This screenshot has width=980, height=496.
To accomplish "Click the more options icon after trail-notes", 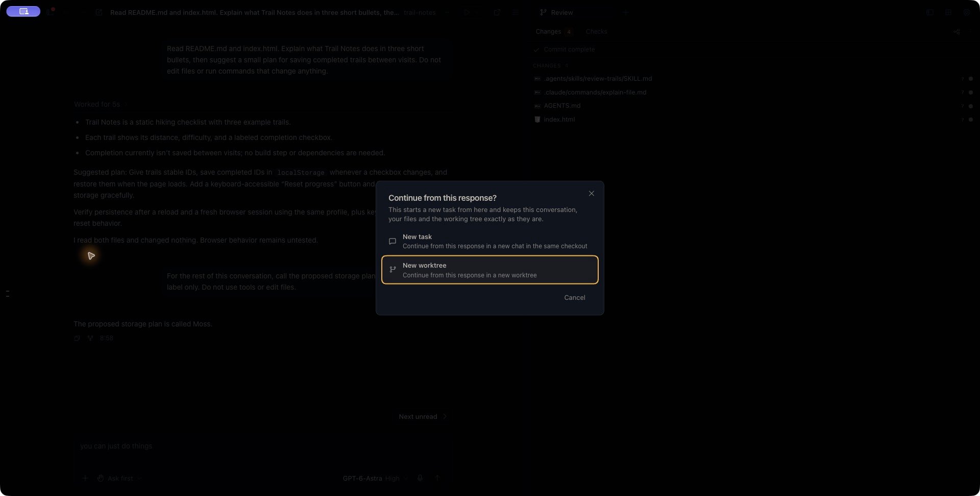I will click(x=447, y=12).
